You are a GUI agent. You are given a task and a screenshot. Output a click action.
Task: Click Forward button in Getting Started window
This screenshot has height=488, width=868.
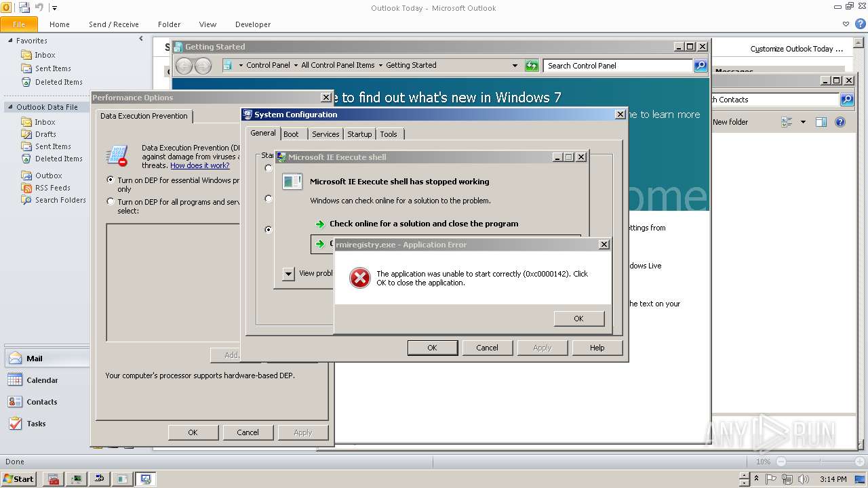(203, 66)
